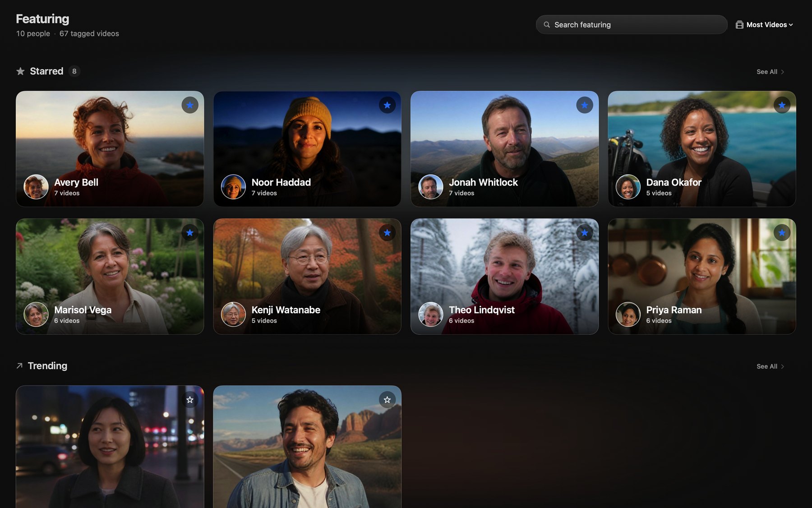This screenshot has width=812, height=508.
Task: Open Jonah Whitlock's round avatar
Action: pyautogui.click(x=431, y=187)
